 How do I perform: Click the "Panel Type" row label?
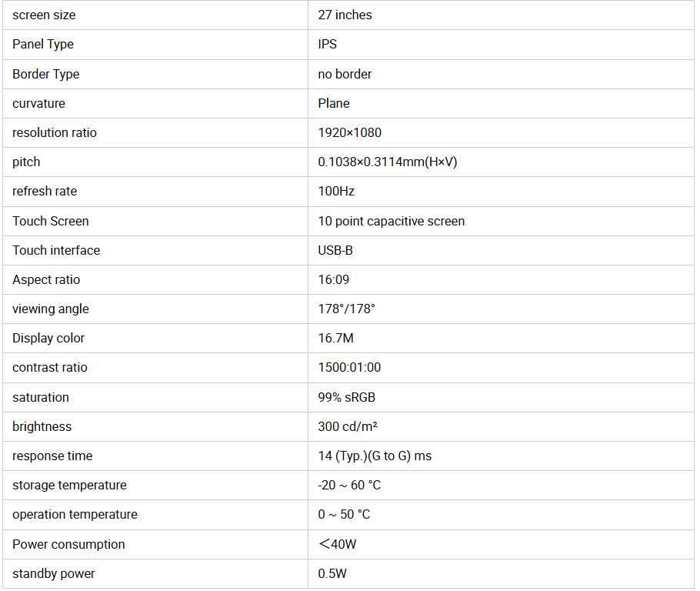coord(43,45)
